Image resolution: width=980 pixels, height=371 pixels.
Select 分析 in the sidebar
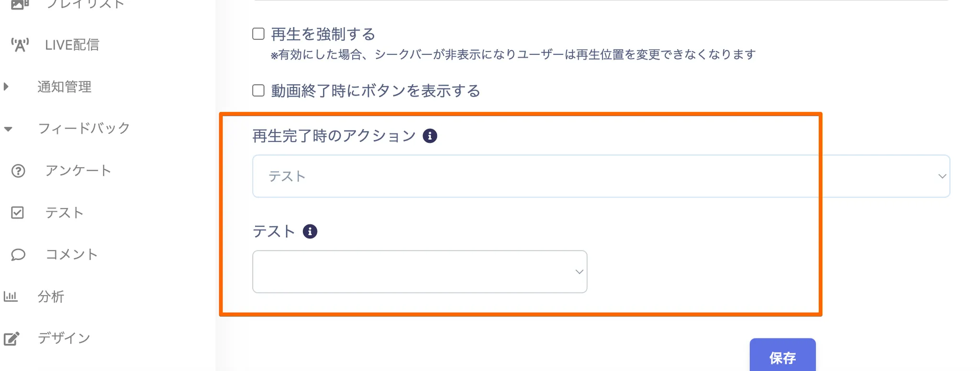point(51,296)
